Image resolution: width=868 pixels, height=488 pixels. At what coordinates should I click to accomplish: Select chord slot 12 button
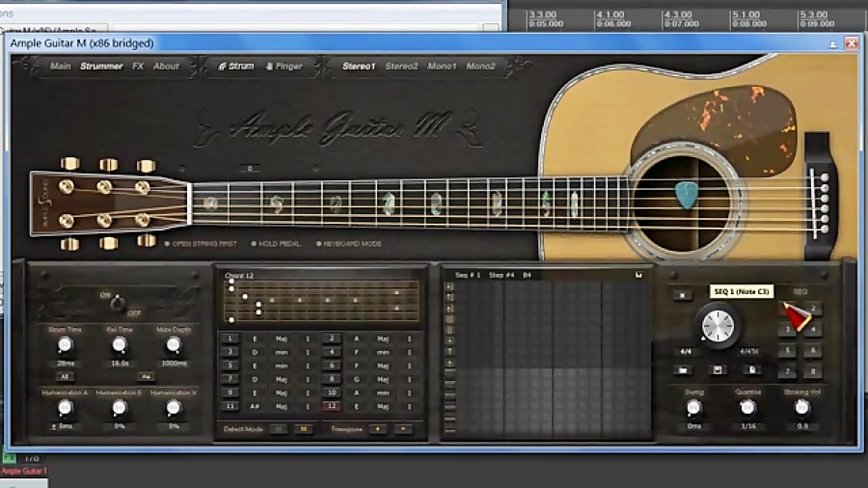point(331,406)
